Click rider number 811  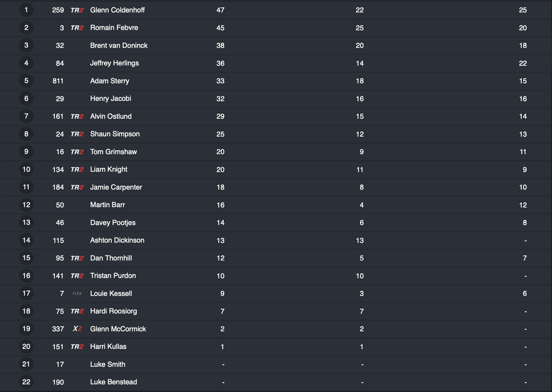[58, 81]
